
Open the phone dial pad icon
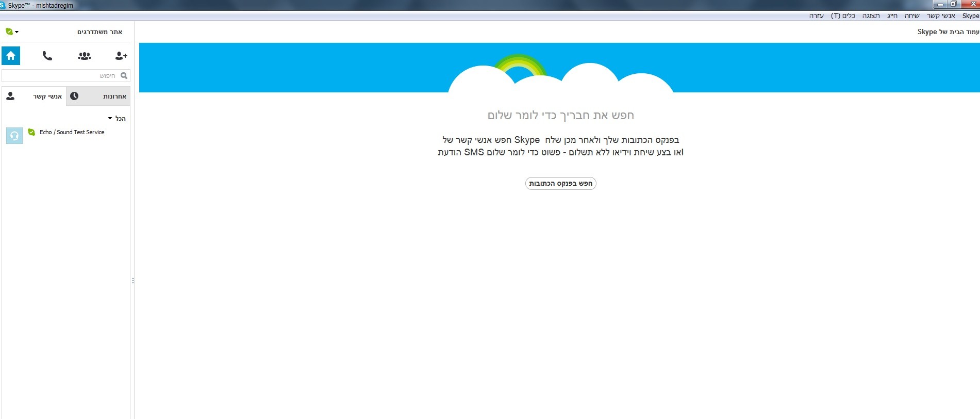(x=47, y=56)
